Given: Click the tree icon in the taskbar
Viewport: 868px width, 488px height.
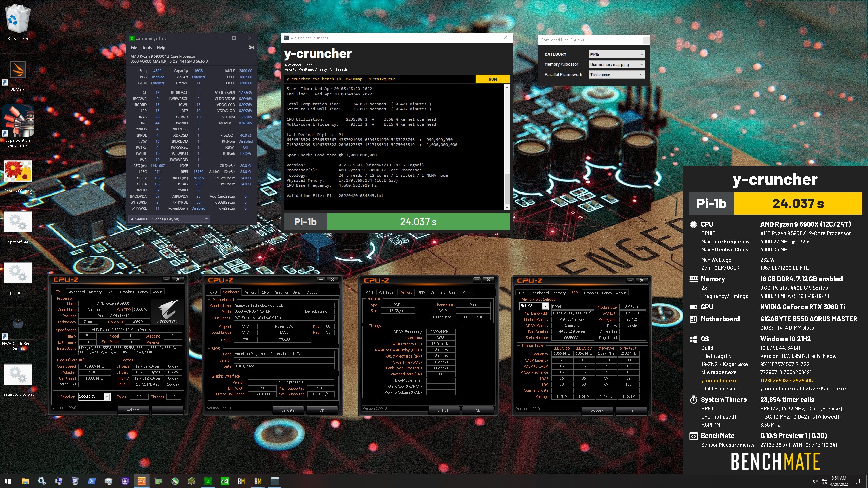Looking at the screenshot, I should (191, 481).
